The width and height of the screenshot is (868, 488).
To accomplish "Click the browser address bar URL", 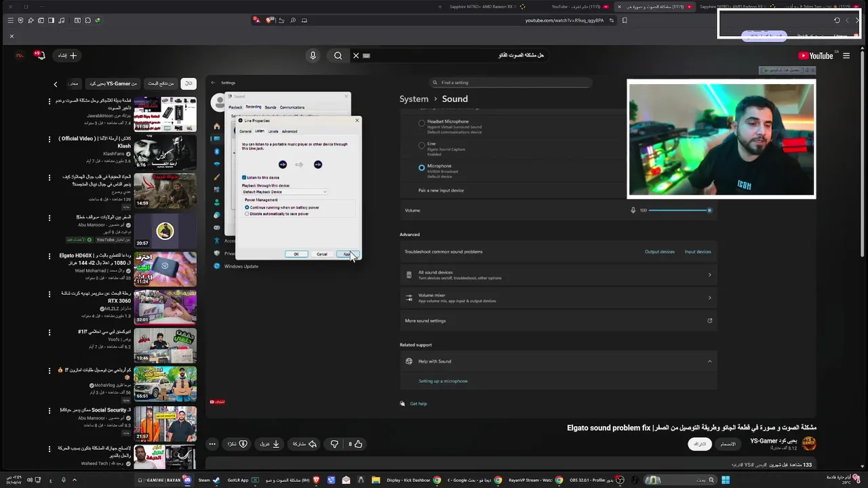I will point(564,20).
